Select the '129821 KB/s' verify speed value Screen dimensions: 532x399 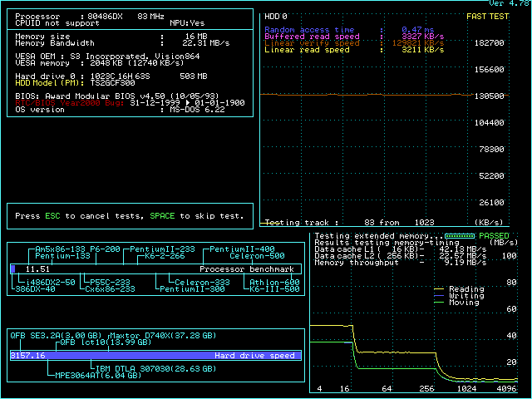click(418, 43)
